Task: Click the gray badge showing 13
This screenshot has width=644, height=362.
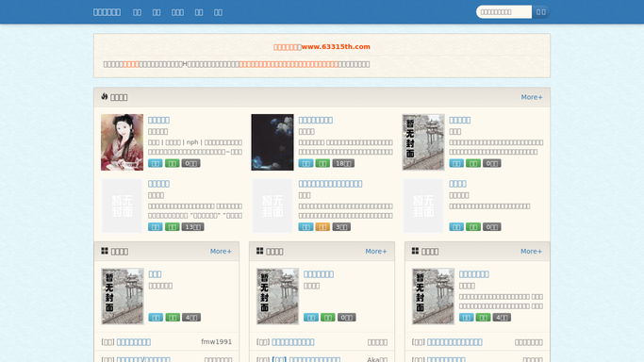Action: click(192, 227)
